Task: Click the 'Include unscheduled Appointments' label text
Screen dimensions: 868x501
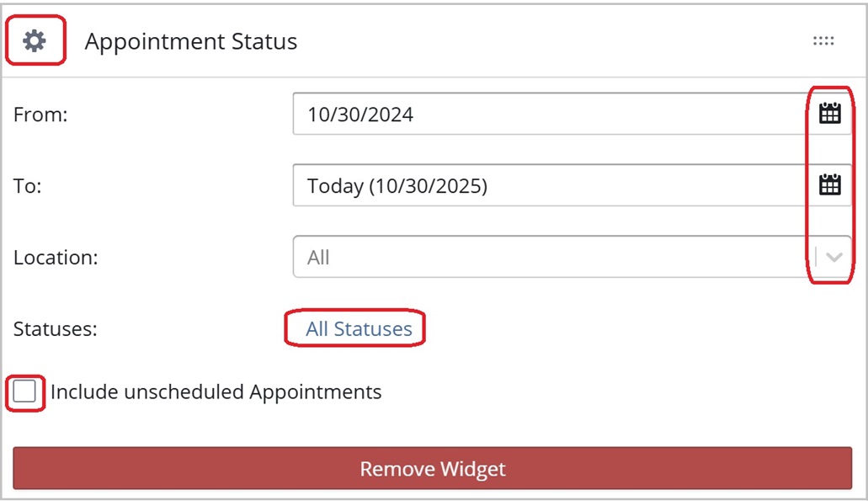Action: click(x=216, y=392)
